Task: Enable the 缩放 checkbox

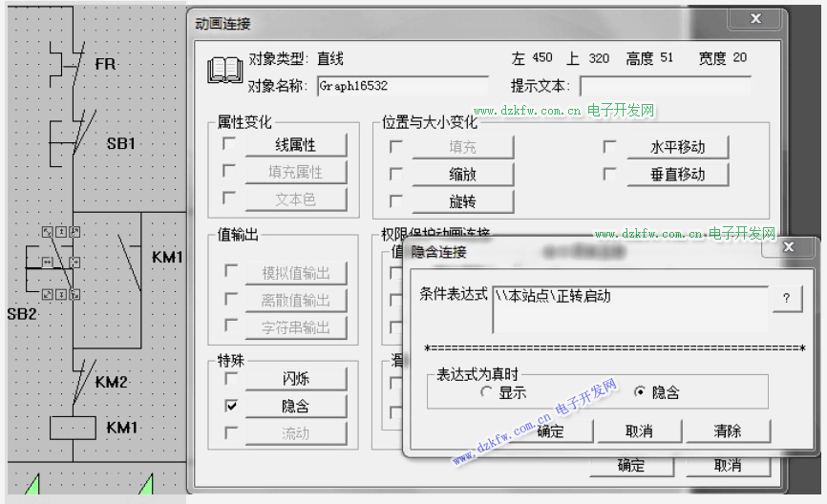Action: (x=395, y=175)
